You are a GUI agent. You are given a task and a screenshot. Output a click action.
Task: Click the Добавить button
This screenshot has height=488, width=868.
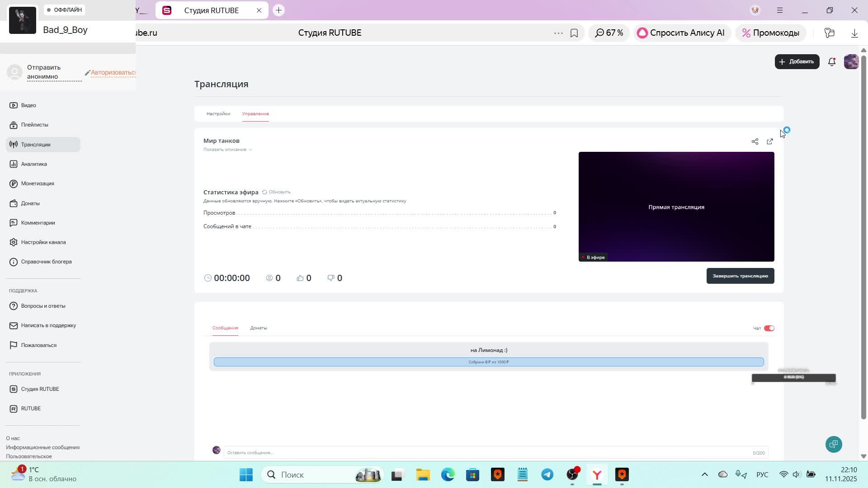pyautogui.click(x=797, y=62)
